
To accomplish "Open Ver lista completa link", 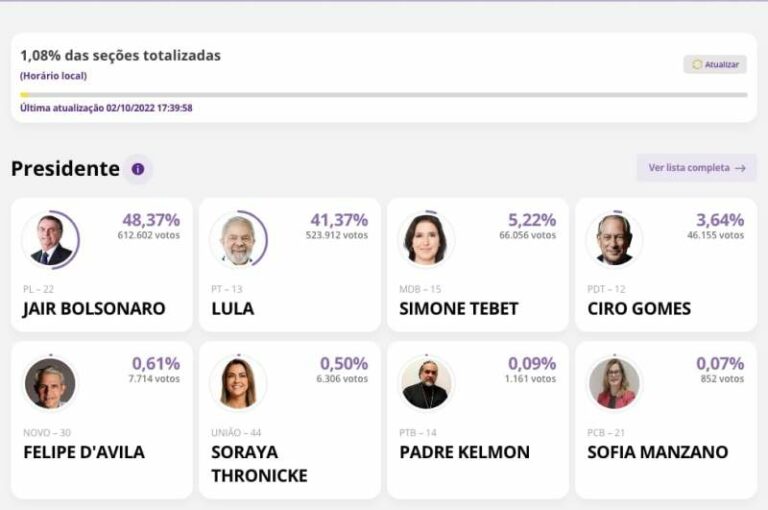I will click(x=696, y=168).
